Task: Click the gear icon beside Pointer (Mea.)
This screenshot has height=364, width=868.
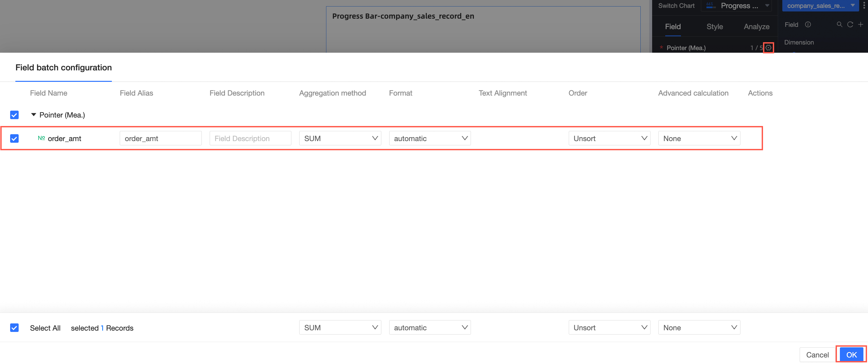Action: click(x=768, y=47)
